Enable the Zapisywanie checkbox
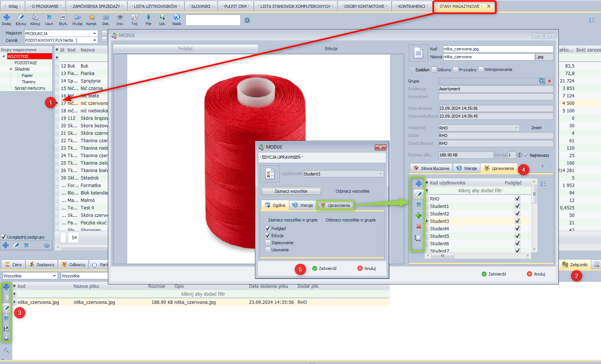This screenshot has width=601, height=364. pyautogui.click(x=268, y=243)
